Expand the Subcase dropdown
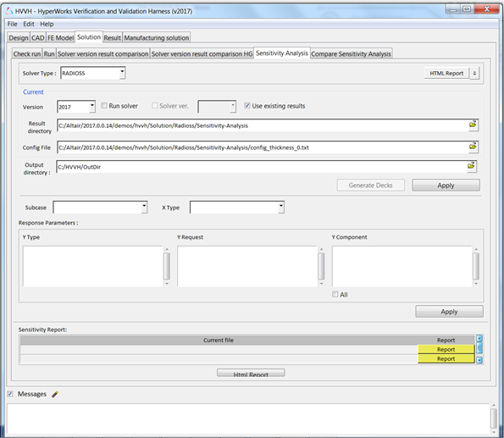Image resolution: width=504 pixels, height=438 pixels. [144, 207]
